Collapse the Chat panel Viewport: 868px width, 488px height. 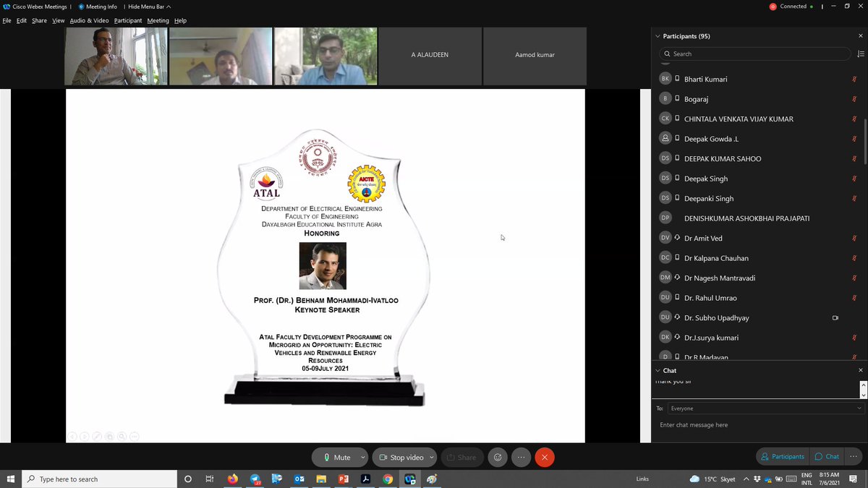[657, 369]
